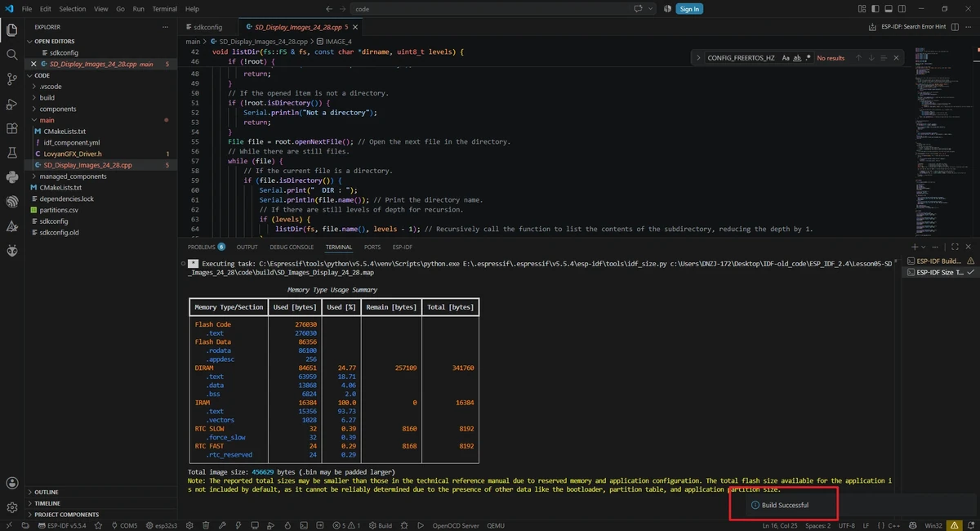
Task: Click the debug bug icon in status bar
Action: tap(404, 525)
